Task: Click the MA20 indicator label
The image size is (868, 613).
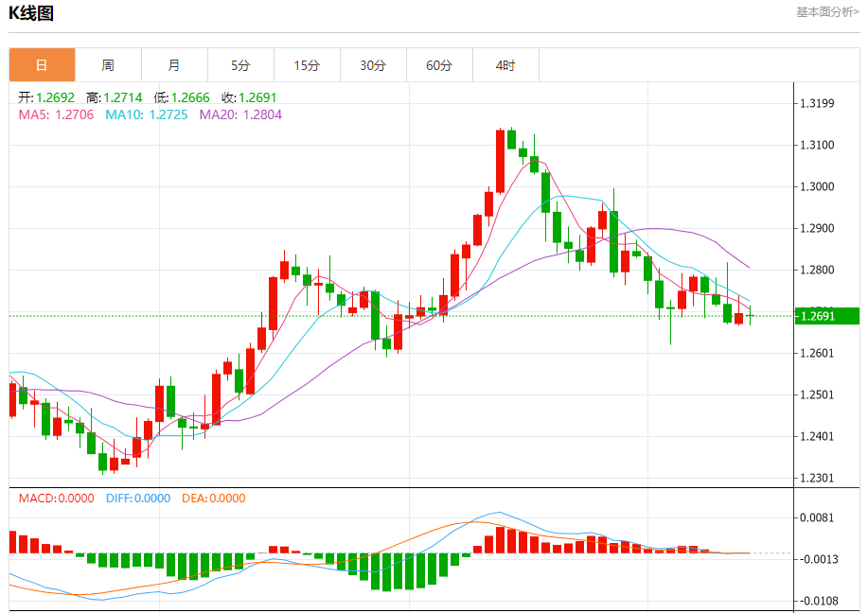Action: (240, 114)
